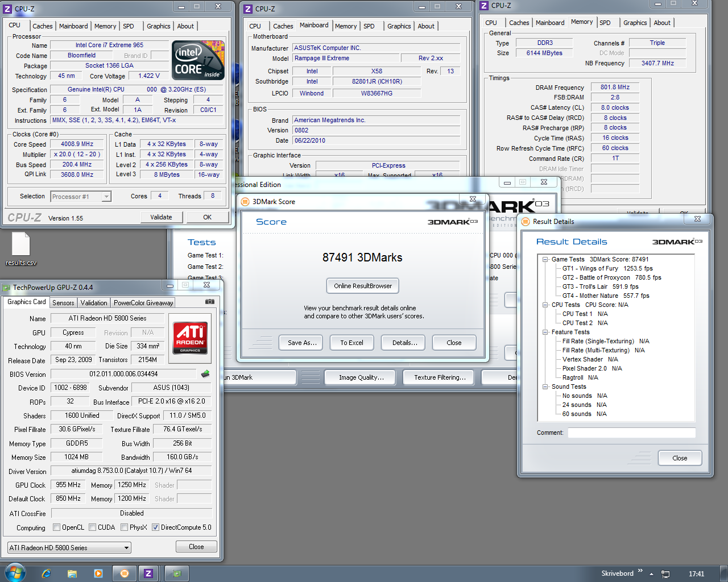Open Texture Filtering settings

coord(440,377)
